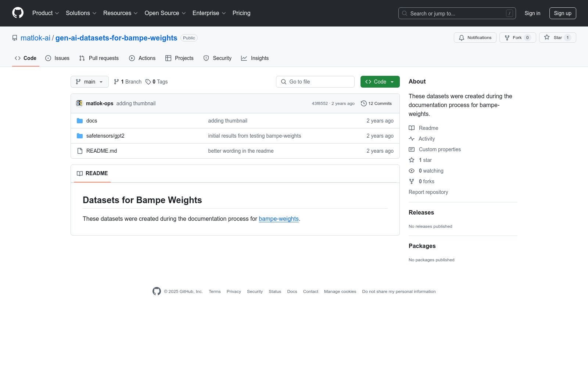Open the green Code dropdown

pyautogui.click(x=380, y=82)
